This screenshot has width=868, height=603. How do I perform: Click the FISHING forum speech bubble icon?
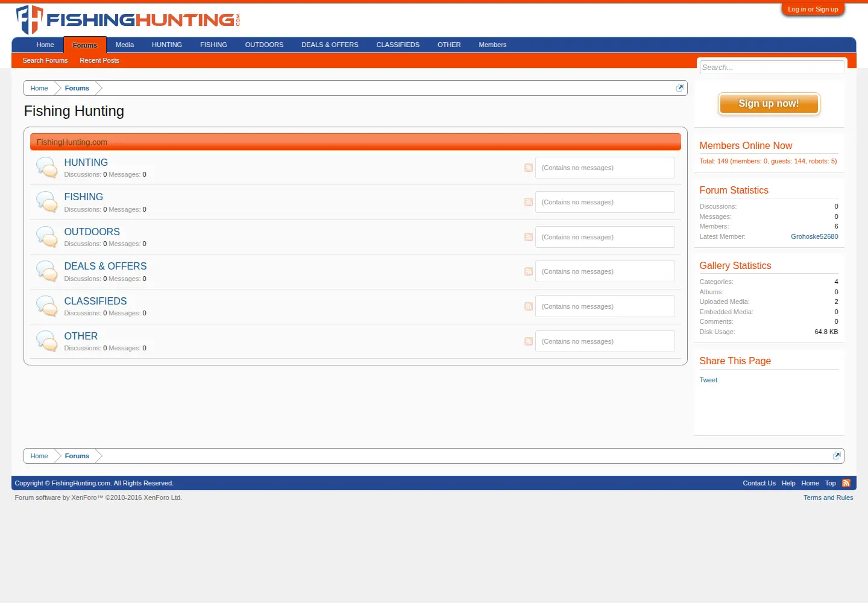(x=46, y=202)
